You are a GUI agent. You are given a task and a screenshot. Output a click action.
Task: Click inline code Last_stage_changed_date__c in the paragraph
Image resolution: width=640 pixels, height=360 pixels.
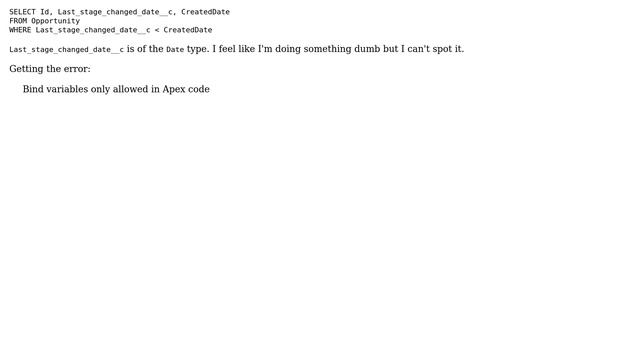[66, 49]
